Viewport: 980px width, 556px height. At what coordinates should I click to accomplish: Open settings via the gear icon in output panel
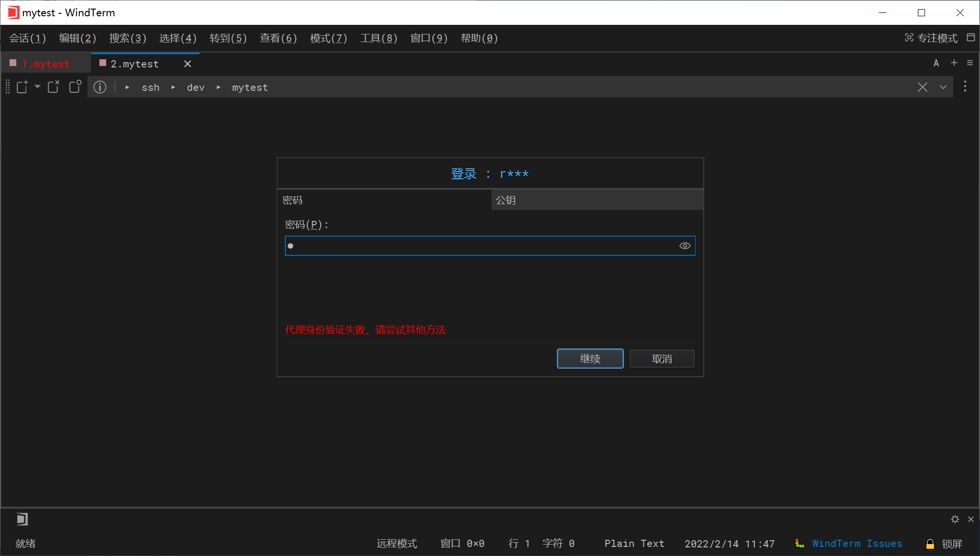point(955,519)
